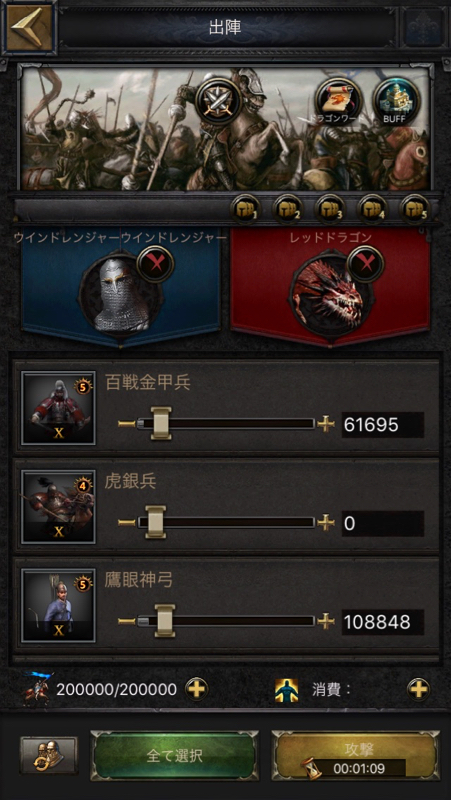Remove レッドドラゴン with red X
This screenshot has width=451, height=800.
(x=365, y=264)
